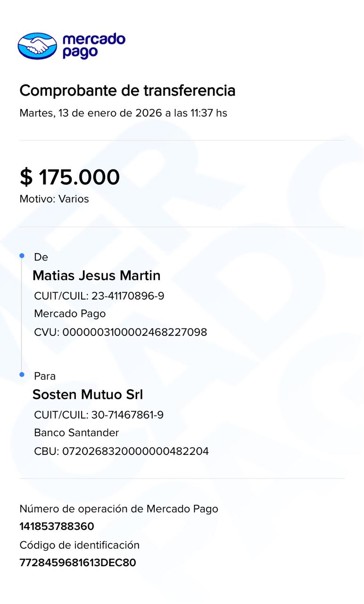Viewport: 364px width, 604px height.
Task: Click the Motivo: Varios text
Action: [54, 199]
